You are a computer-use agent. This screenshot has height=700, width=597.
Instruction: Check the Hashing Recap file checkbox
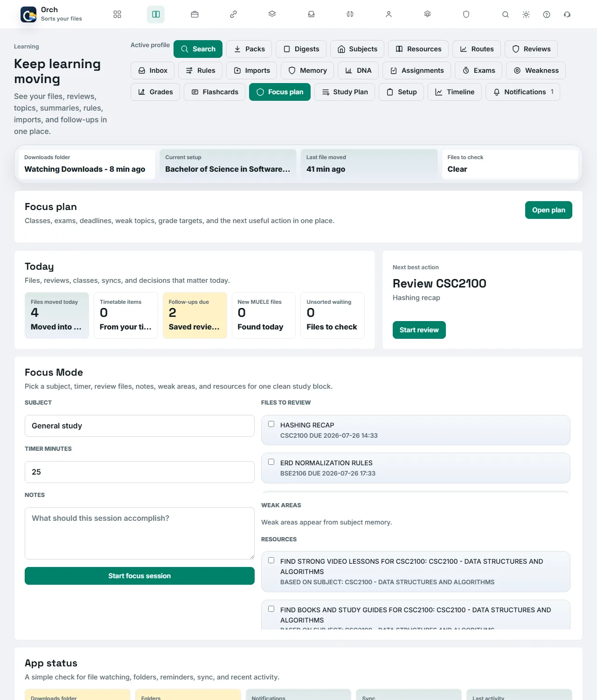tap(271, 424)
